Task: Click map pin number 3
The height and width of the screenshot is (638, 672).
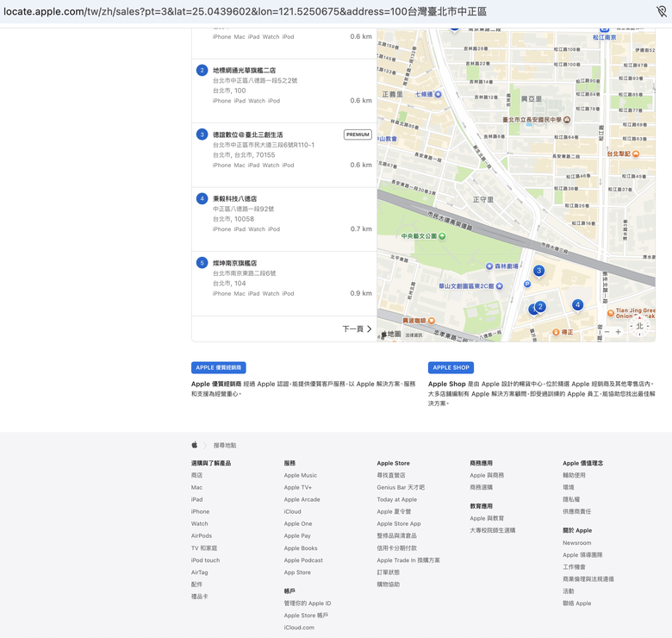Action: 538,271
